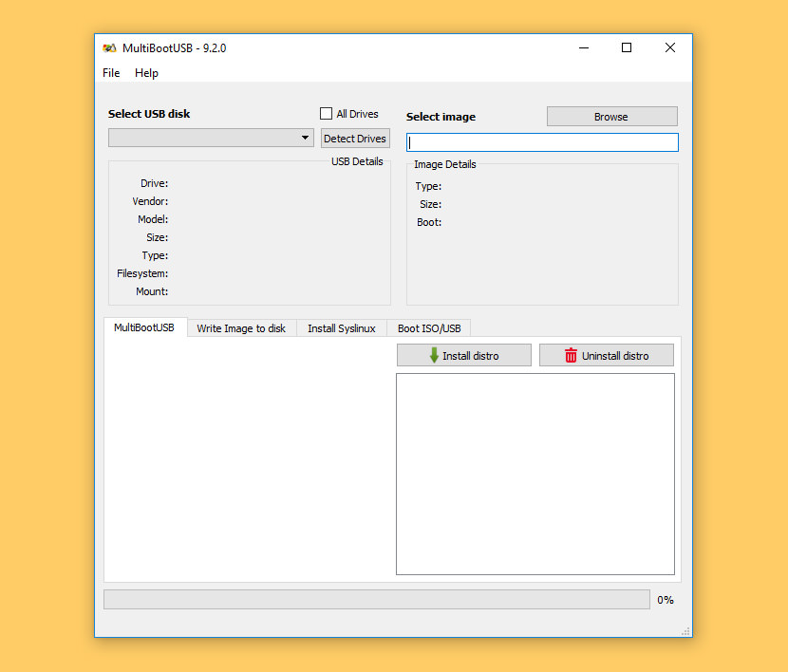
Task: Click the dropdown arrow under Select USB disk
Action: (x=304, y=138)
